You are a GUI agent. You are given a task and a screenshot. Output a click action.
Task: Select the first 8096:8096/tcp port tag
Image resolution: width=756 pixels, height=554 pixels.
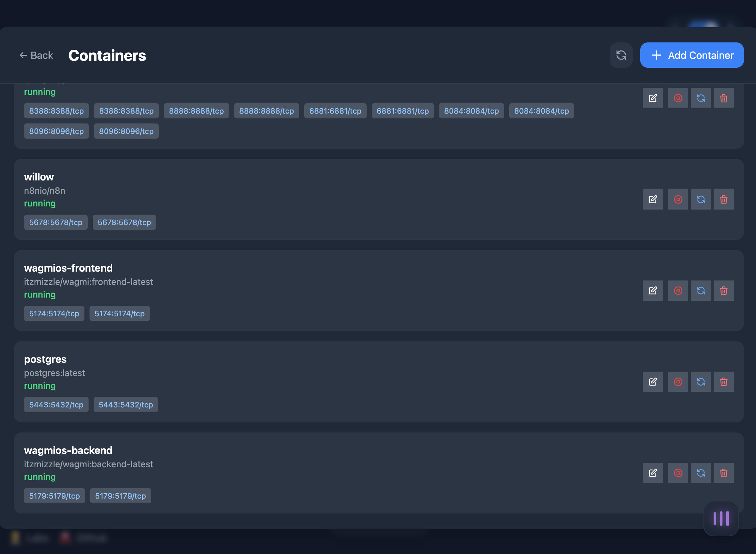click(x=56, y=131)
